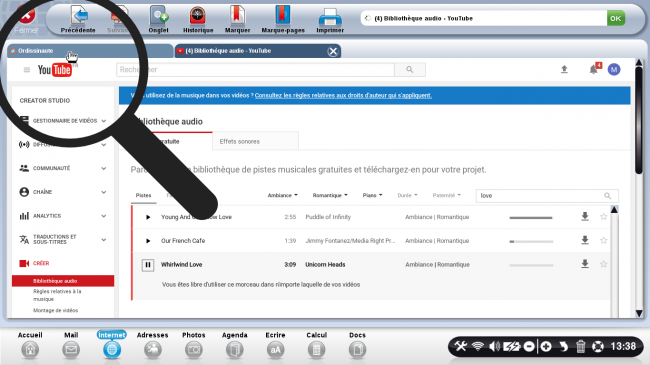Open the Marque-pages bookmarks list
The image size is (650, 365).
283,19
